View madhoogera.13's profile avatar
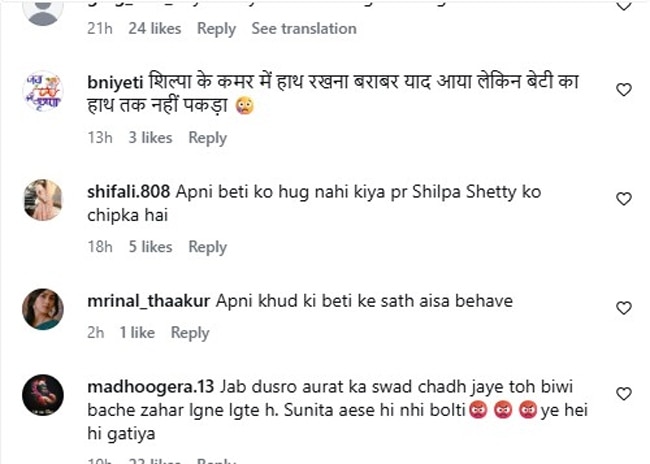 pyautogui.click(x=43, y=395)
